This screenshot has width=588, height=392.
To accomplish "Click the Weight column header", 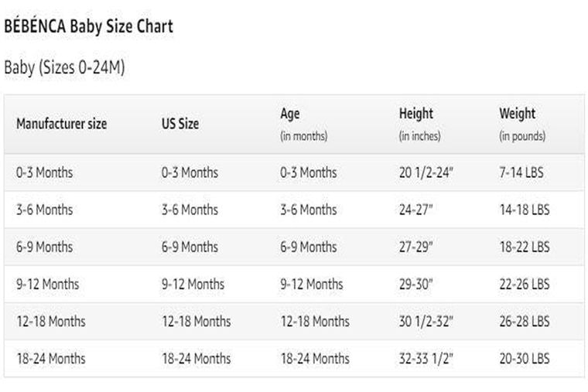I will [x=517, y=114].
